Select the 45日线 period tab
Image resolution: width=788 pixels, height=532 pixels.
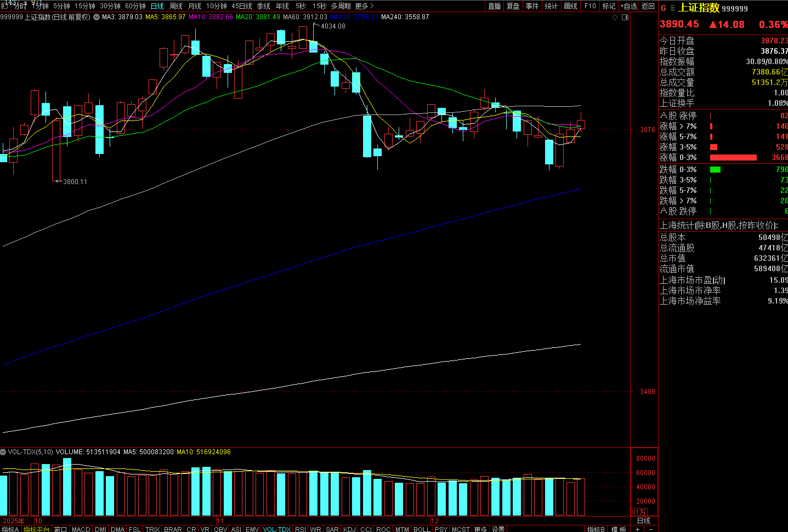pos(242,6)
